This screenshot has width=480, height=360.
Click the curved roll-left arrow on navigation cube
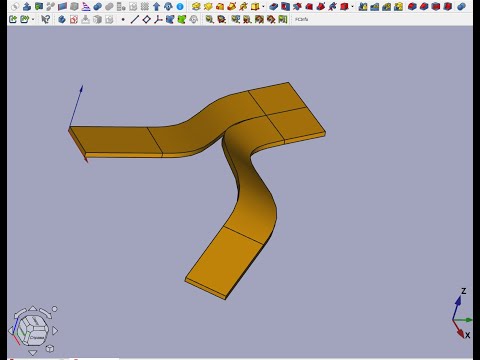tap(19, 313)
